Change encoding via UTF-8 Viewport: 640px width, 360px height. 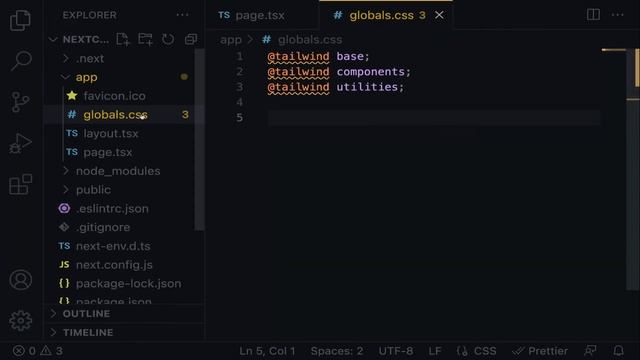pos(396,351)
